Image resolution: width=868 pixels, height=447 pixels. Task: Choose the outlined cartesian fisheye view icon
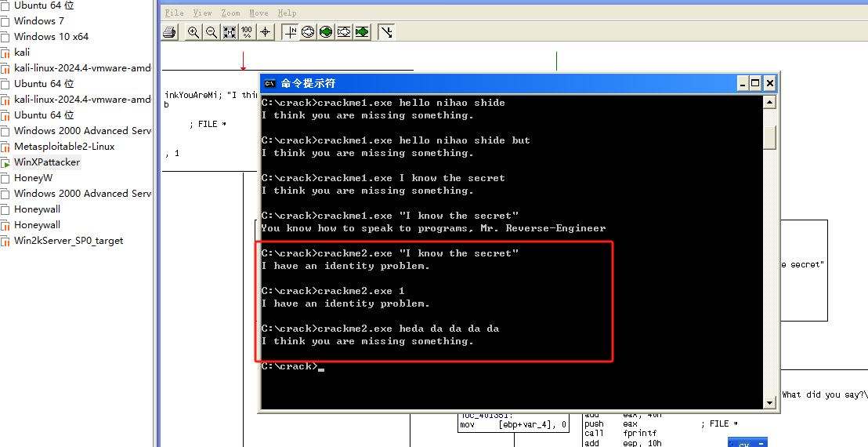[x=344, y=32]
